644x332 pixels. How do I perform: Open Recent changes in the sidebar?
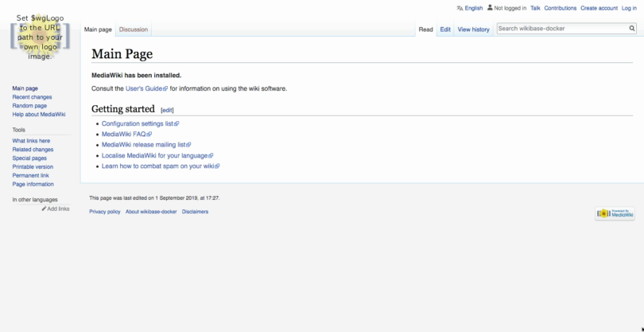[x=32, y=97]
